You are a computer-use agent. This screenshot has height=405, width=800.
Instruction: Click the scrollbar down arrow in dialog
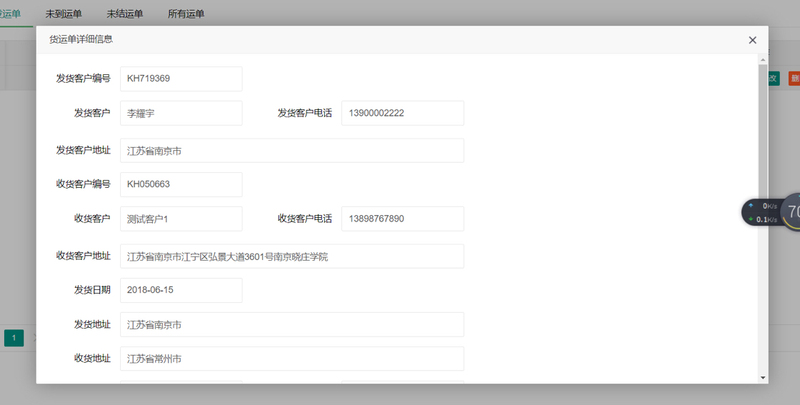click(763, 377)
